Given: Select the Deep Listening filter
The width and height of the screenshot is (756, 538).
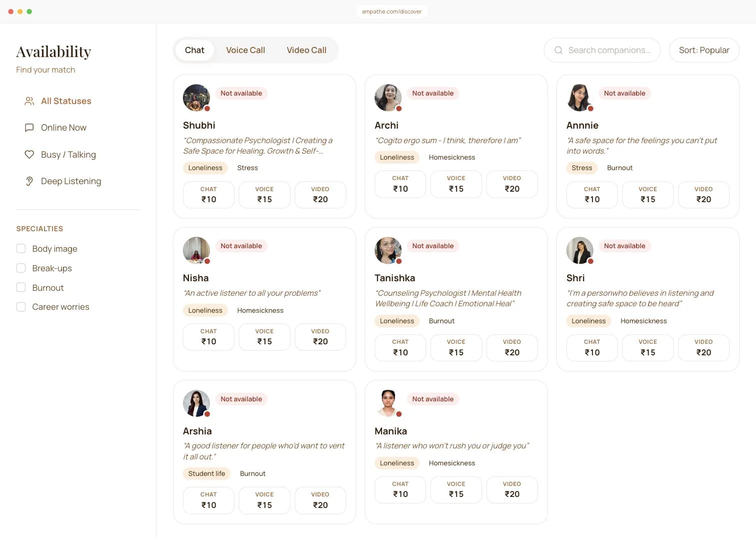Looking at the screenshot, I should tap(78, 181).
